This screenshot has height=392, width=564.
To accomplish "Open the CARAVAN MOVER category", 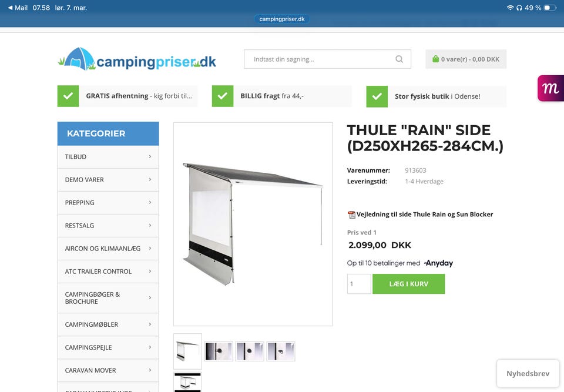I will [108, 370].
